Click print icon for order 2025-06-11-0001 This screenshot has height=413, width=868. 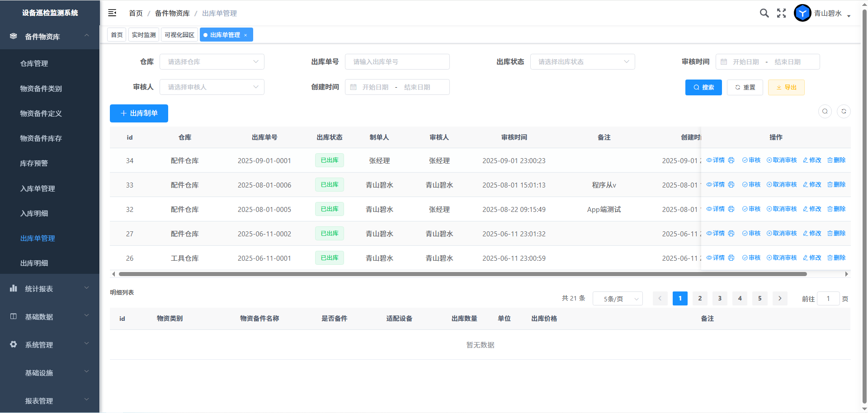coord(731,258)
